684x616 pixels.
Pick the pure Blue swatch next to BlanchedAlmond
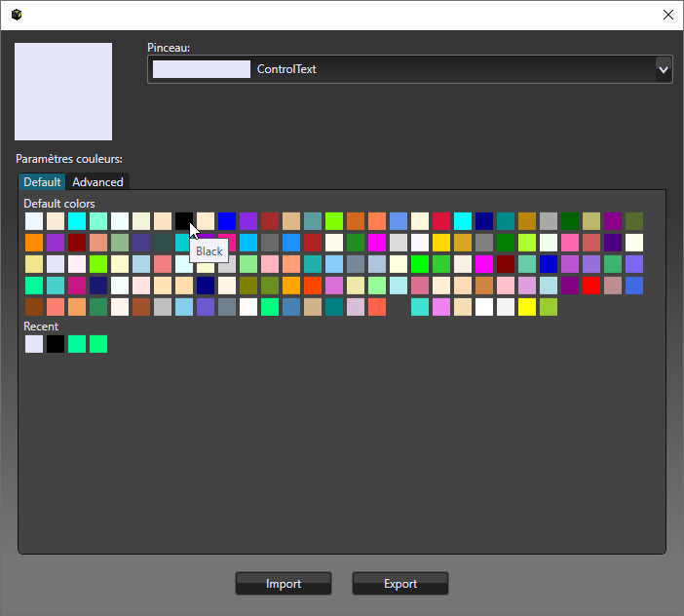pyautogui.click(x=227, y=221)
